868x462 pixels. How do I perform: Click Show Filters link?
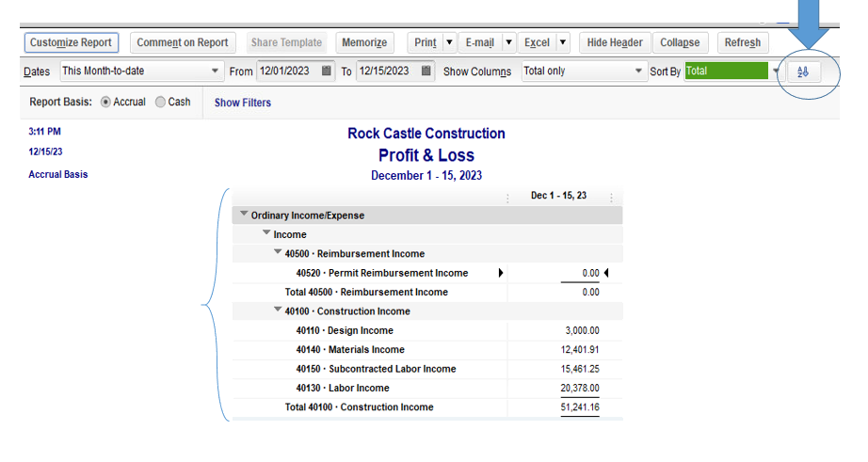(243, 103)
